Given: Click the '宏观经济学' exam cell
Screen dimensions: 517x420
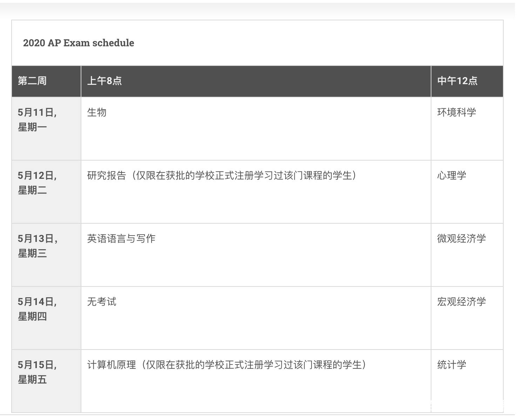Looking at the screenshot, I should [462, 302].
